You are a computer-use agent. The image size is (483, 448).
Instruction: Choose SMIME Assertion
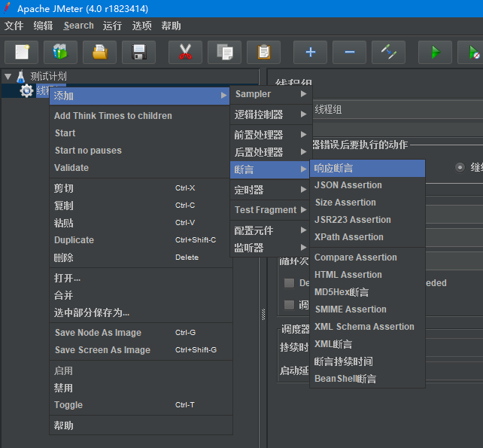(367, 309)
